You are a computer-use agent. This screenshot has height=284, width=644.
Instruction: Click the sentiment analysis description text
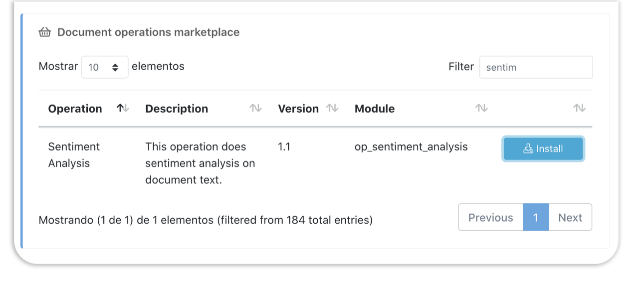(x=200, y=163)
